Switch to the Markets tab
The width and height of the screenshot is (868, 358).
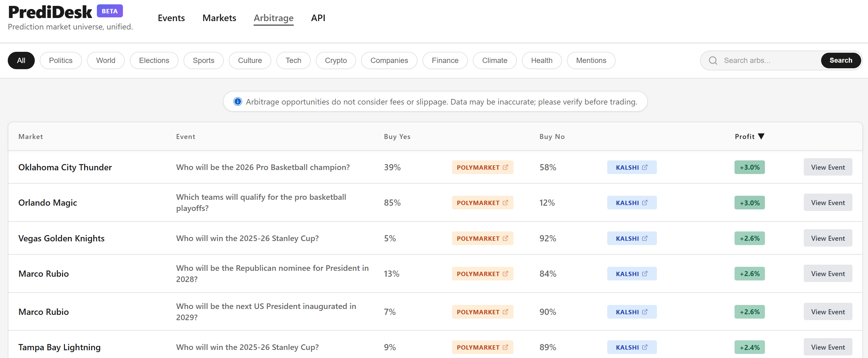(x=219, y=18)
